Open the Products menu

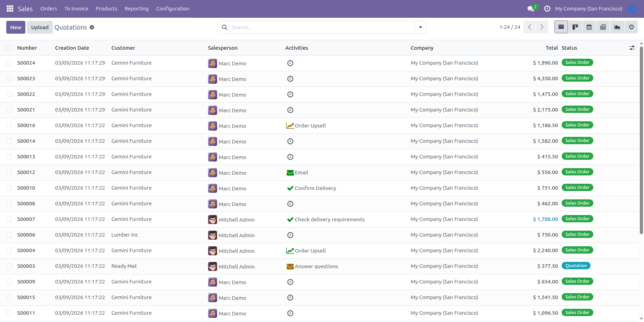tap(106, 9)
